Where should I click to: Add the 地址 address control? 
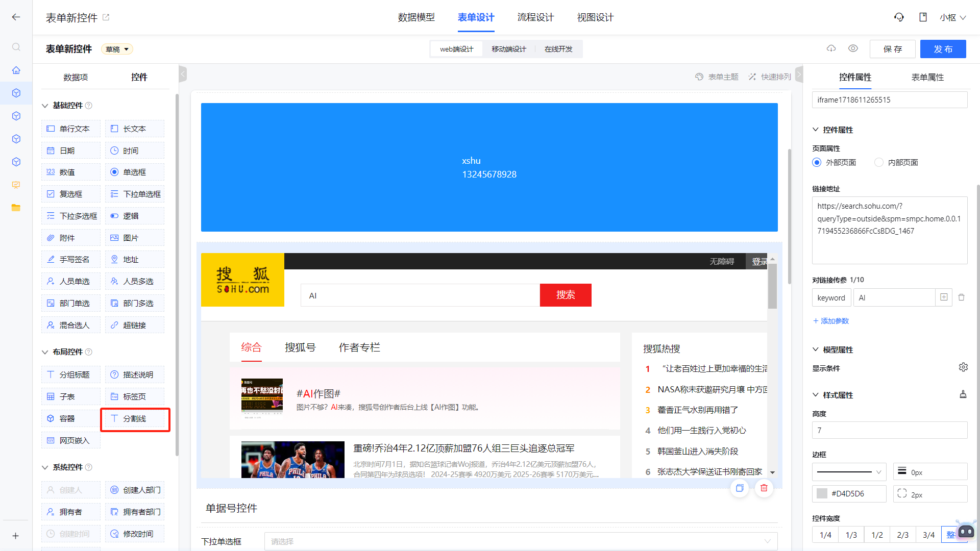point(135,260)
